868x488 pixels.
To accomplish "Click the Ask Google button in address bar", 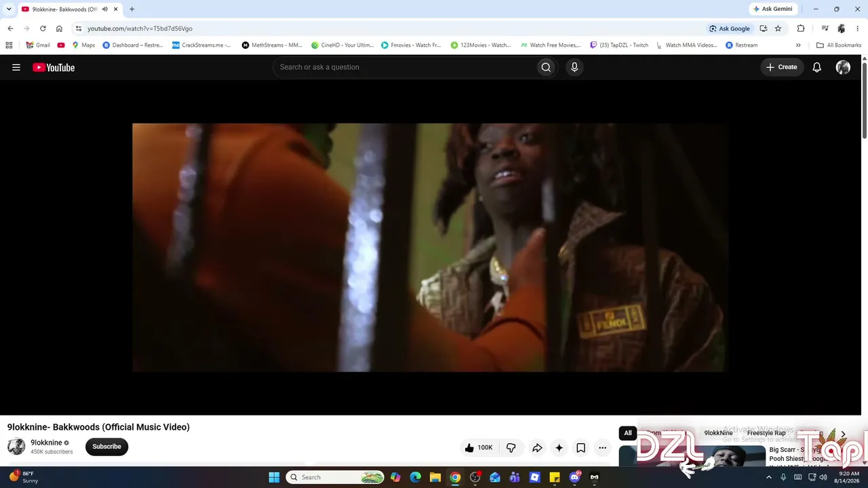I will [729, 28].
